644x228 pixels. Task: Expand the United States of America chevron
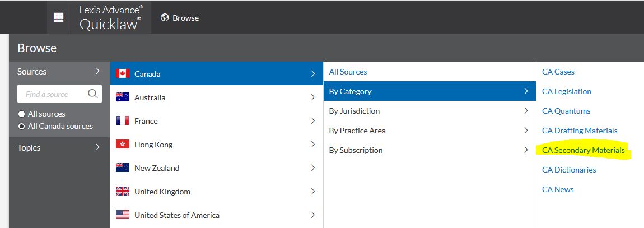313,215
